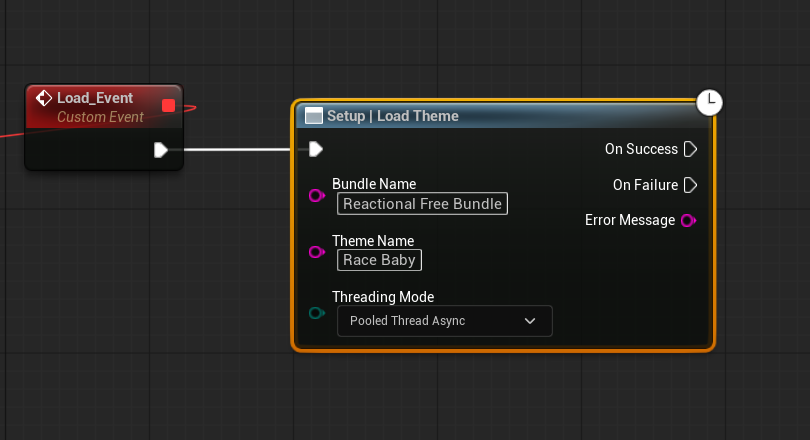
Task: Click the node icon beside Setup | Load Theme
Action: (314, 116)
